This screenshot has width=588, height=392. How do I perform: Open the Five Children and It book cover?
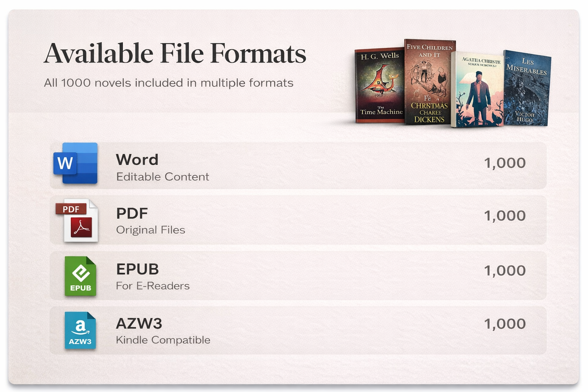coord(429,82)
